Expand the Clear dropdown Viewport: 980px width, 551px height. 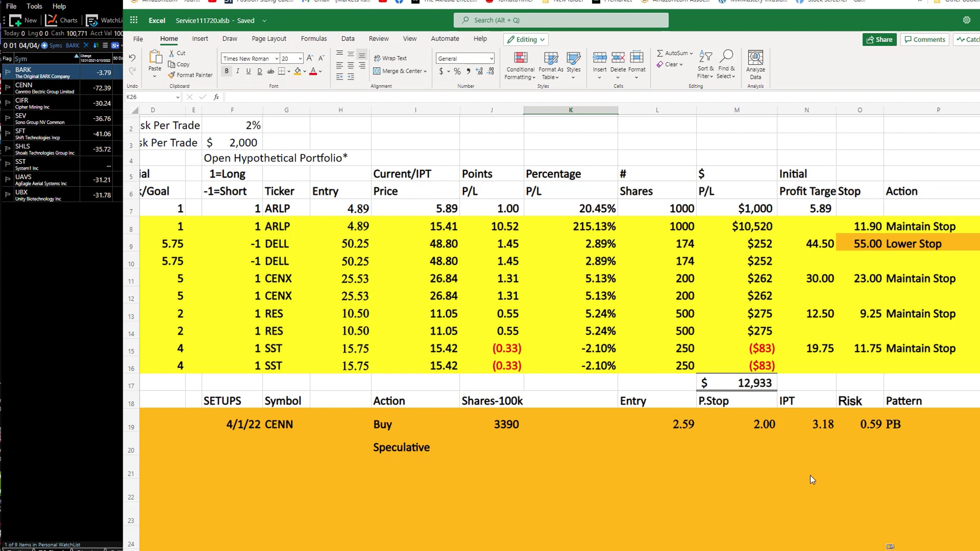[681, 64]
